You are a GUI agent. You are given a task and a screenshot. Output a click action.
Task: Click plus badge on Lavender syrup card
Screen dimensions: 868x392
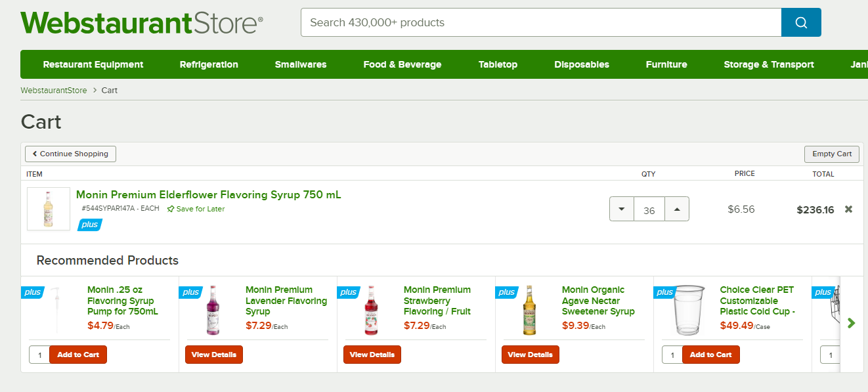(x=190, y=292)
